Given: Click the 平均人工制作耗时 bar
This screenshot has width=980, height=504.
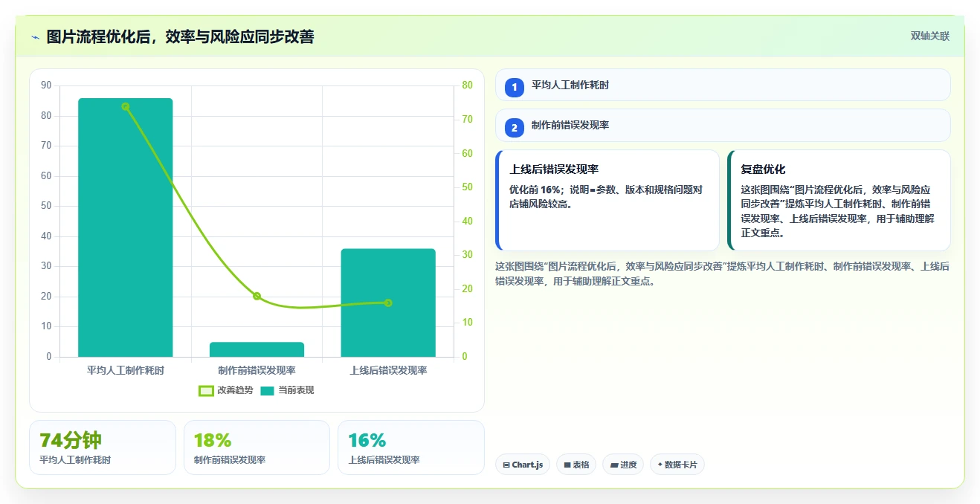Looking at the screenshot, I should click(126, 227).
